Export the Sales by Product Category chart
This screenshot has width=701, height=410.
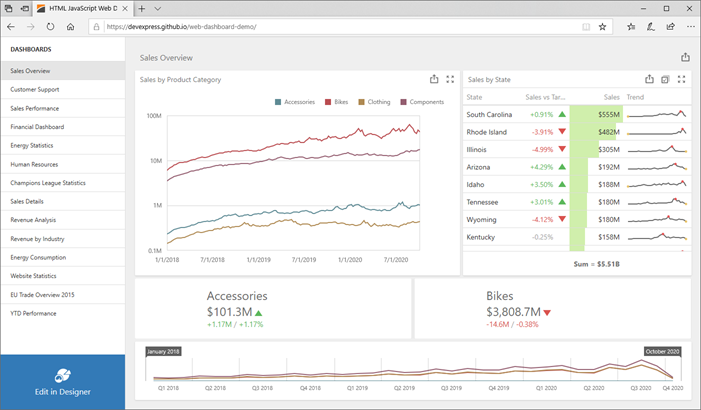[434, 79]
